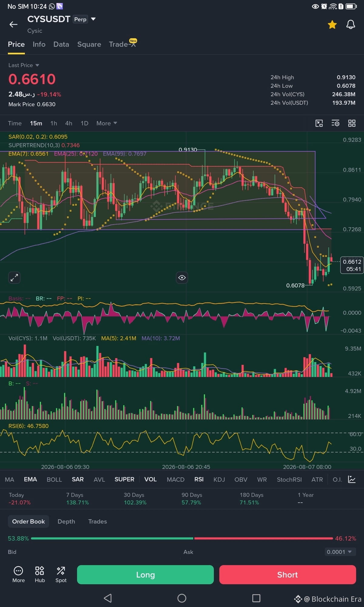364x607 pixels.
Task: Switch to Spot trading icon
Action: click(x=61, y=575)
